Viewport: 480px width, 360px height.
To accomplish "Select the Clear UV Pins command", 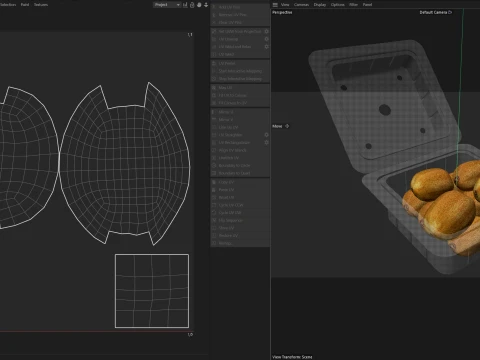I will coord(240,22).
